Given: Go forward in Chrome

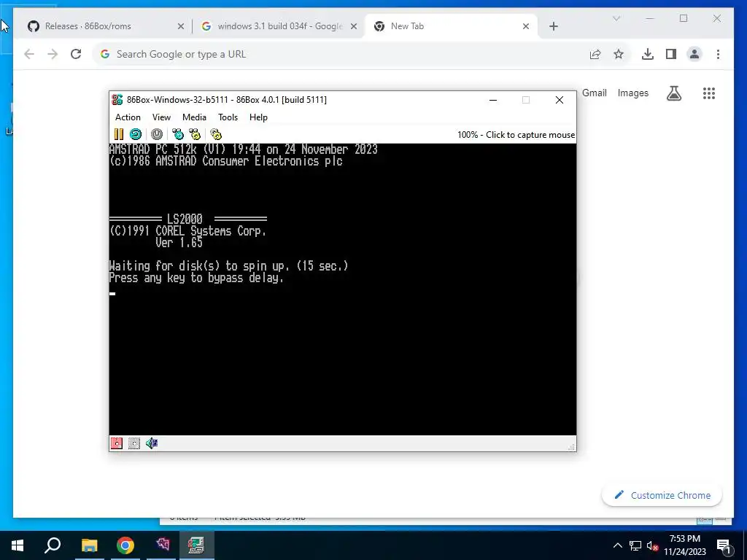Looking at the screenshot, I should (x=53, y=54).
